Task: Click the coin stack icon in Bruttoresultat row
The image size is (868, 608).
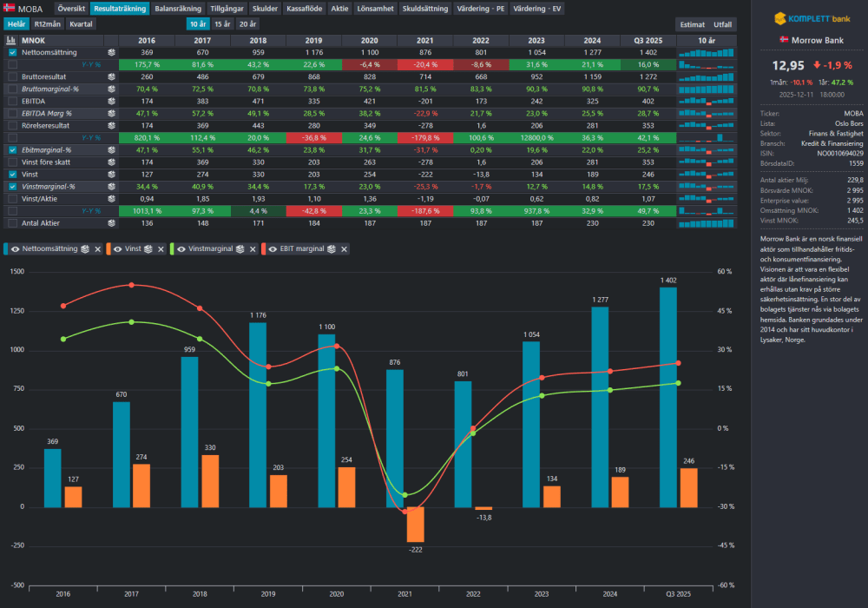Action: tap(111, 77)
